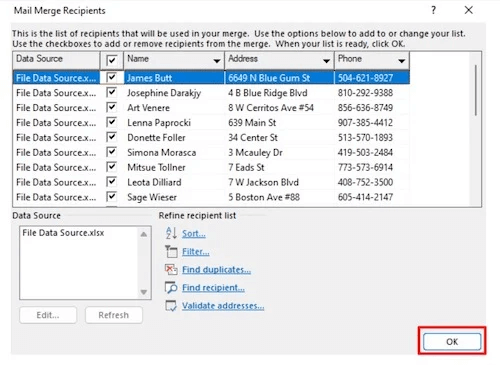The width and height of the screenshot is (500, 365).
Task: Click the Data Source list scroll down arrow
Action: tap(144, 292)
